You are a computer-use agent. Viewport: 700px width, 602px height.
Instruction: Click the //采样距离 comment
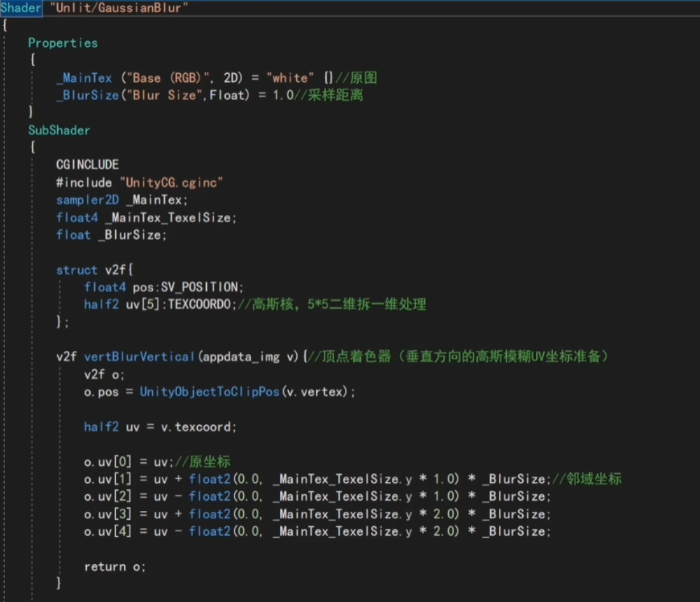click(x=328, y=95)
